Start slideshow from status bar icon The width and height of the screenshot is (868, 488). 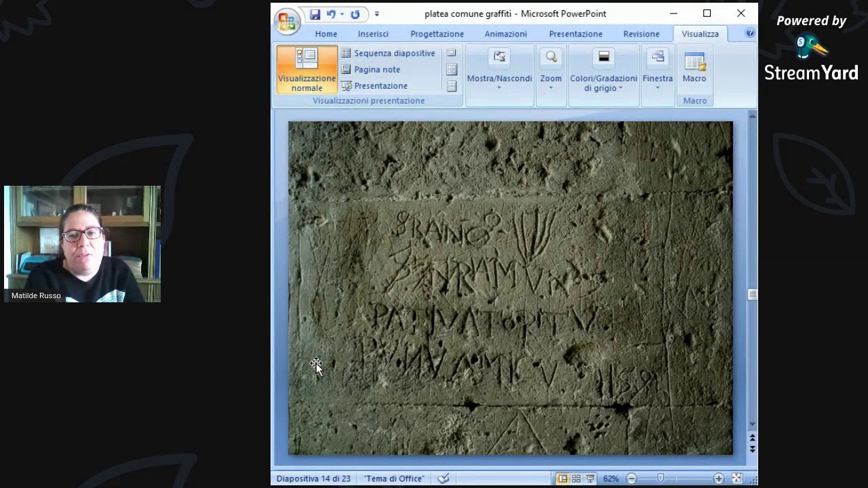pos(589,479)
